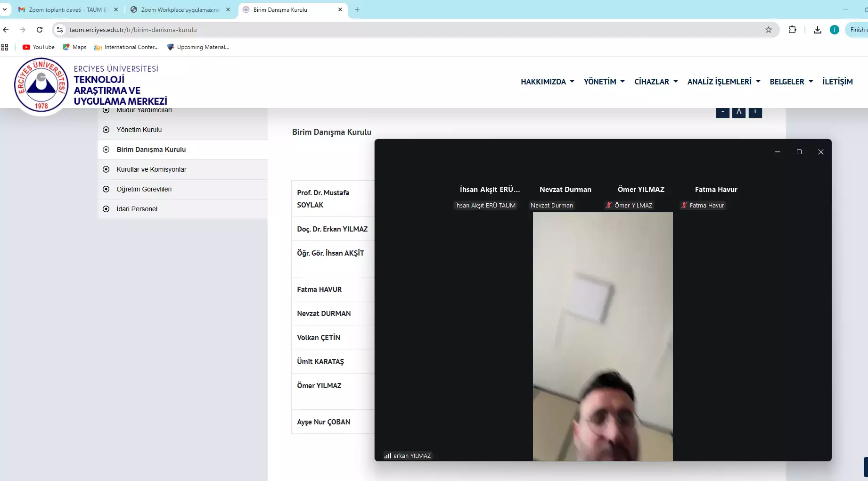This screenshot has width=868, height=481.
Task: Increase font size with plus button
Action: (x=755, y=112)
